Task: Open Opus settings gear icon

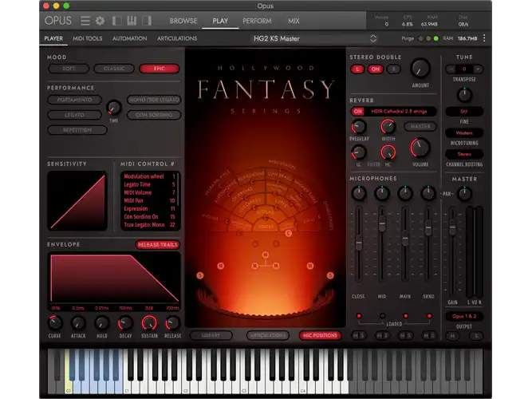Action: pos(100,21)
